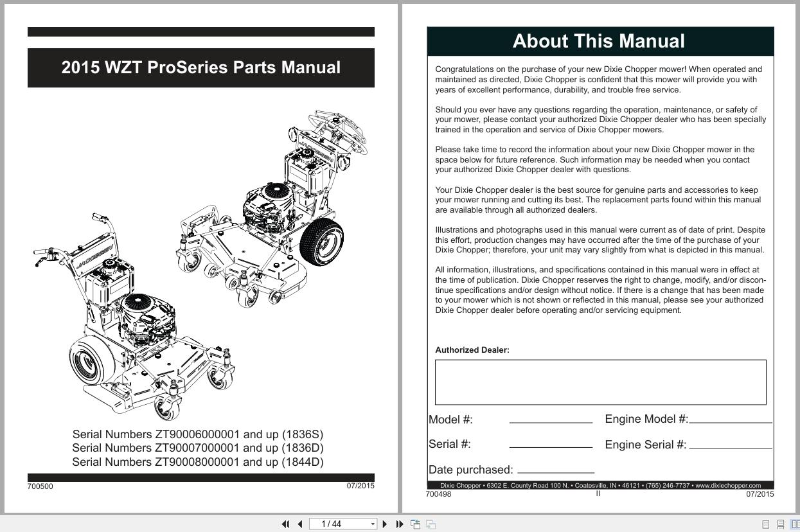The image size is (800, 532).
Task: Click the serial number line for 1844D
Action: click(198, 462)
